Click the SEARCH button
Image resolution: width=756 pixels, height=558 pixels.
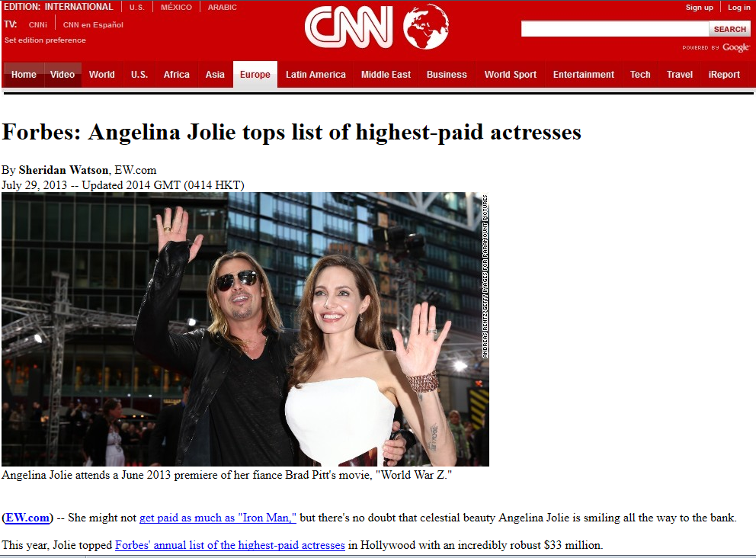pos(730,29)
